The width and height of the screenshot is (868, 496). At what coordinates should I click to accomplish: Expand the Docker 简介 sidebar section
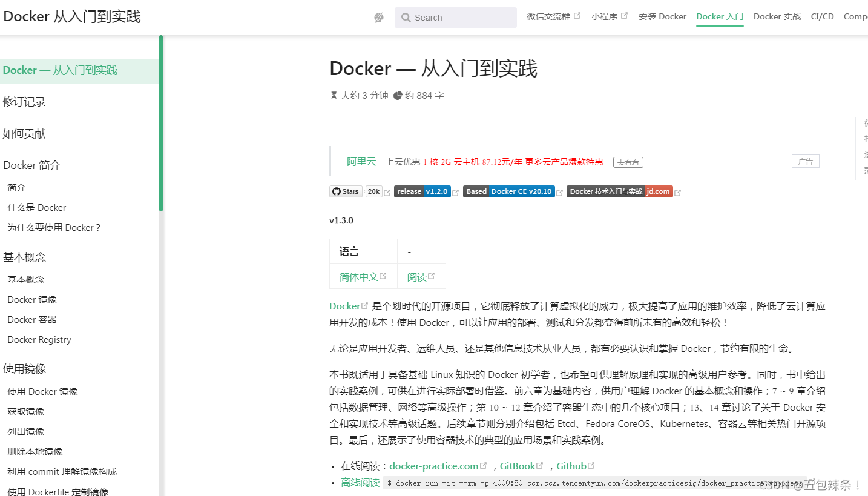[x=32, y=165]
